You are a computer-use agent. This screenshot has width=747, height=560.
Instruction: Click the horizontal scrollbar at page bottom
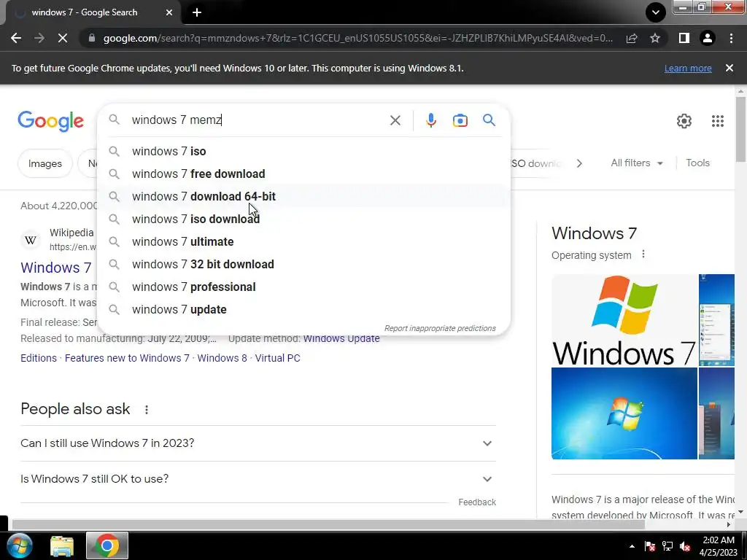328,524
